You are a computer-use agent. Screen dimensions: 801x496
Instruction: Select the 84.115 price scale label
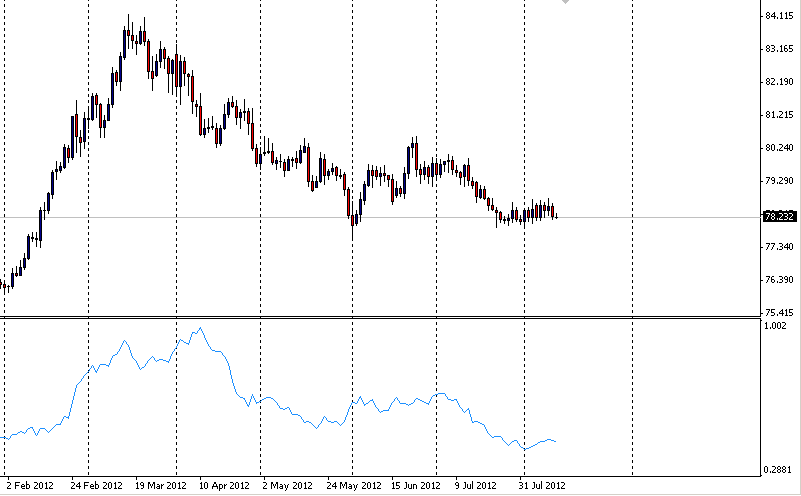pyautogui.click(x=780, y=16)
